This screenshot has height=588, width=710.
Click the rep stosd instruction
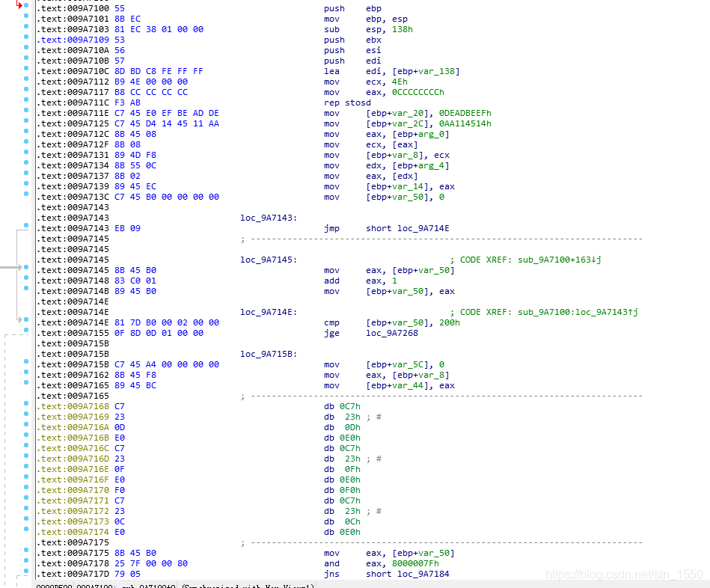tap(347, 102)
